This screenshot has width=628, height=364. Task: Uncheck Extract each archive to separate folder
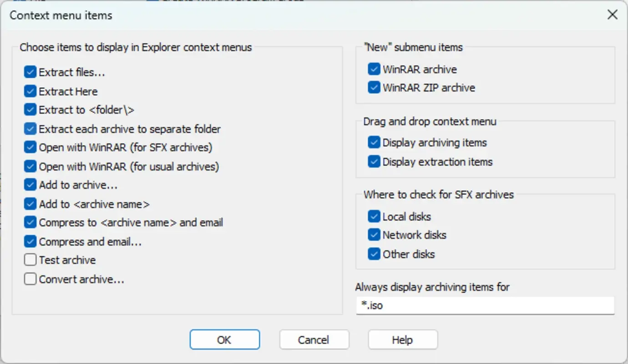(30, 129)
